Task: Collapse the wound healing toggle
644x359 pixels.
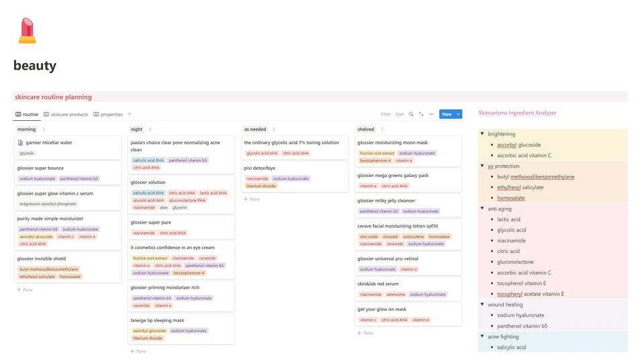Action: pyautogui.click(x=482, y=304)
